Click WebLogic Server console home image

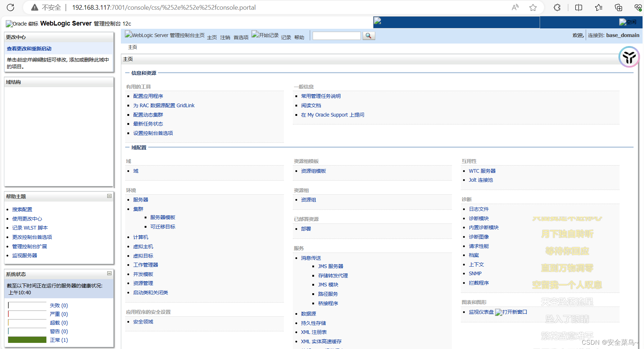165,35
